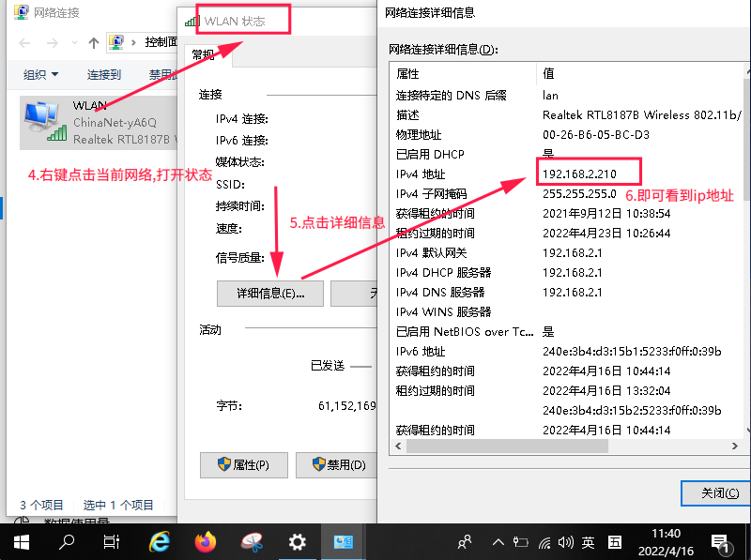This screenshot has height=560, width=751.
Task: Click the WLAN network adapter icon
Action: 41,122
